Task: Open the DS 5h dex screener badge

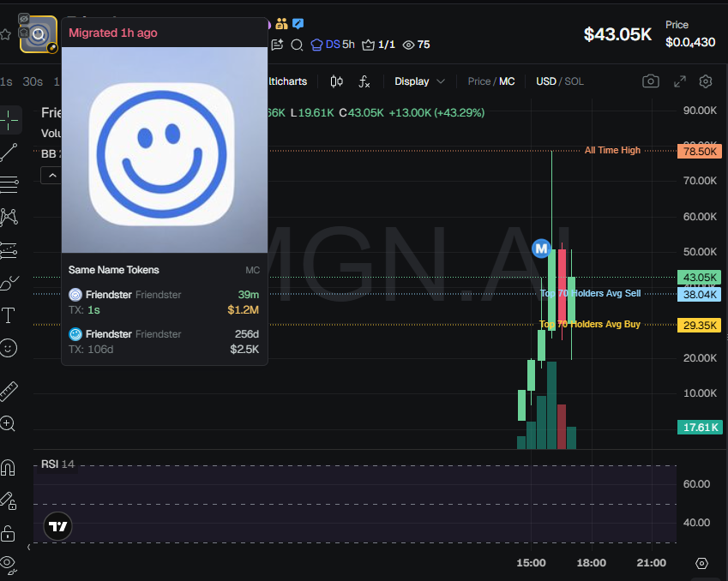Action: [x=333, y=45]
